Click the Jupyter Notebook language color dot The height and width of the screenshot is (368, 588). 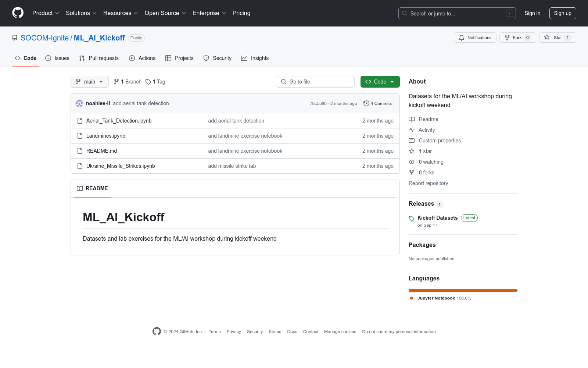point(412,298)
